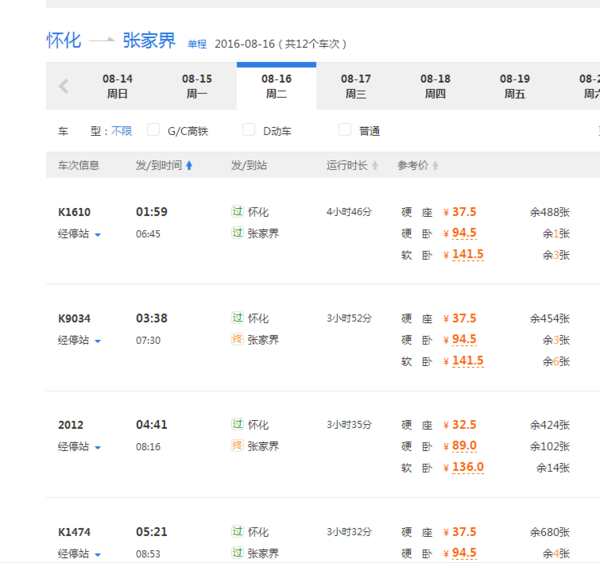Switch to the 08-17 周三 date tab
The height and width of the screenshot is (563, 600).
tap(356, 86)
